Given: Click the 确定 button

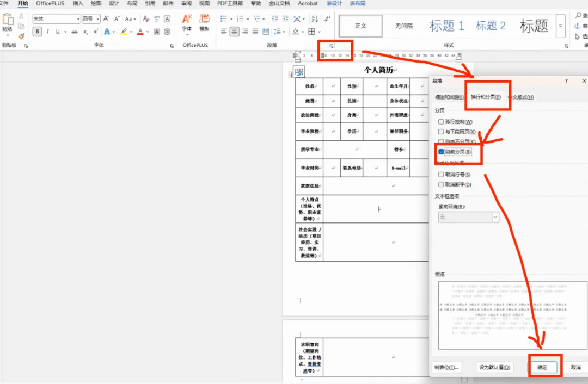Looking at the screenshot, I should 542,368.
